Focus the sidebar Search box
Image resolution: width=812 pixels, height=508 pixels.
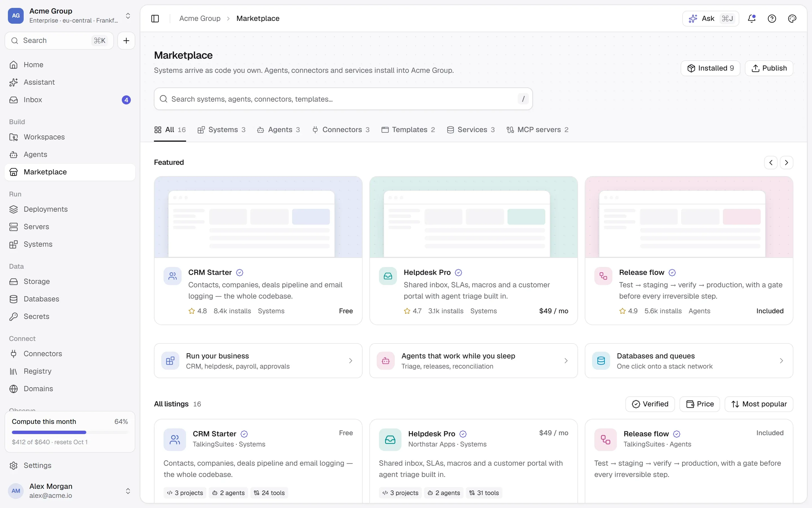point(59,41)
